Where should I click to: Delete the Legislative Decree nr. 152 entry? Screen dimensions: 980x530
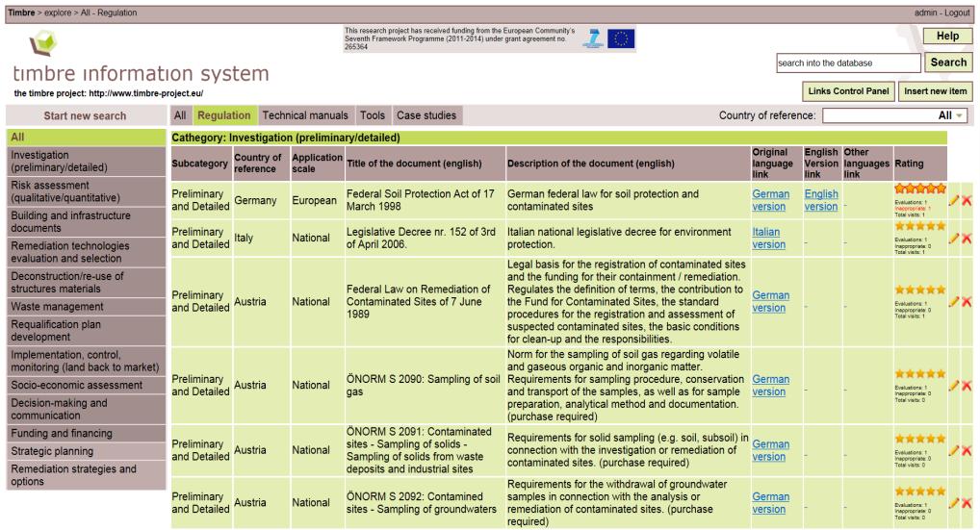point(967,238)
